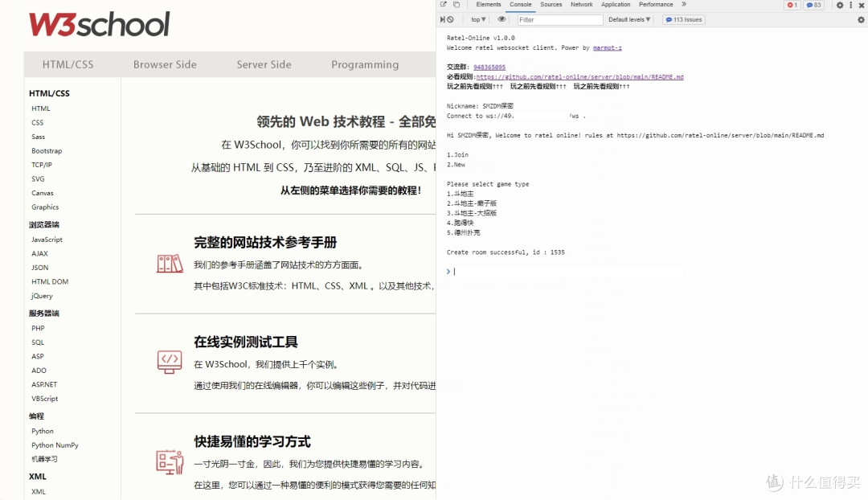Switch to the Sources tab
The image size is (868, 500).
[x=551, y=5]
